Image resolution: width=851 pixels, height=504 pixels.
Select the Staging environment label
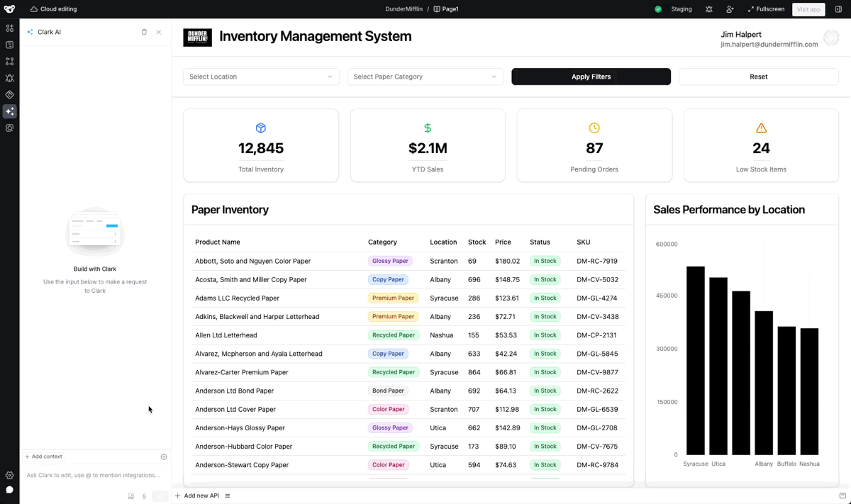coord(681,9)
